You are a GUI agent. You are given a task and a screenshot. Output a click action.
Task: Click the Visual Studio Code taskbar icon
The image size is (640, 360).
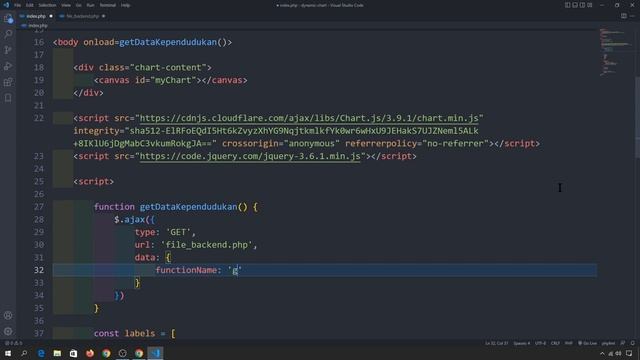click(x=155, y=353)
